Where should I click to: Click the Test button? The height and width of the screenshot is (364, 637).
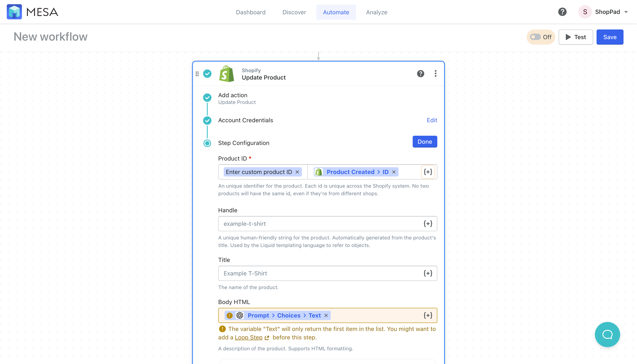pyautogui.click(x=576, y=37)
